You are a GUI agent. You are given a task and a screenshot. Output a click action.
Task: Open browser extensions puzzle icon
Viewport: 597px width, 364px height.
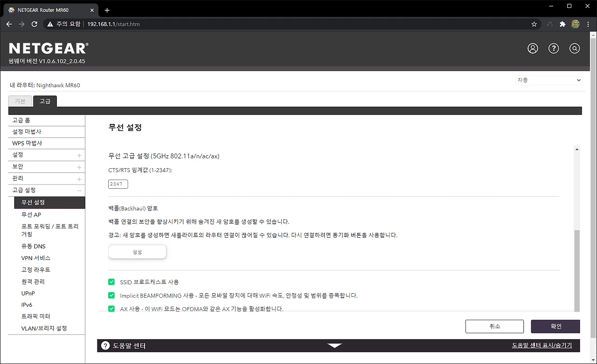562,24
